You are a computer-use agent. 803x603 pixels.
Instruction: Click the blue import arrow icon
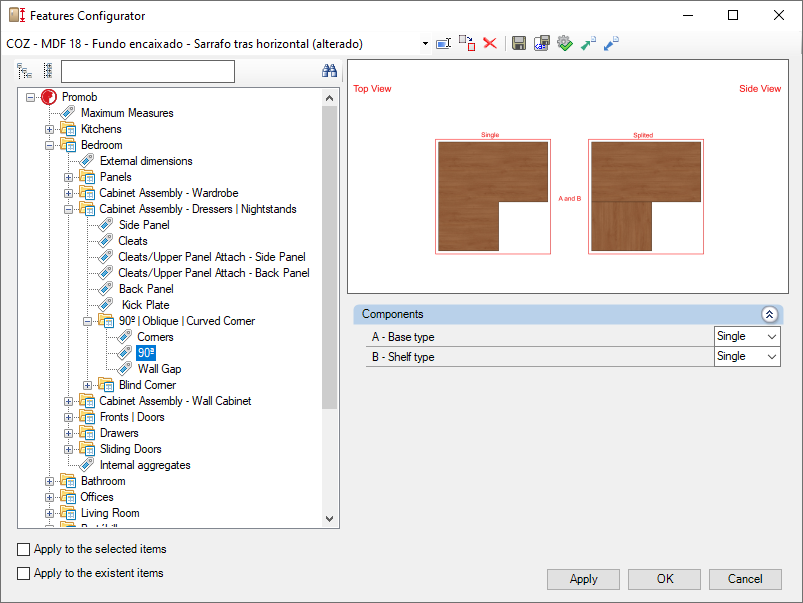tap(611, 44)
